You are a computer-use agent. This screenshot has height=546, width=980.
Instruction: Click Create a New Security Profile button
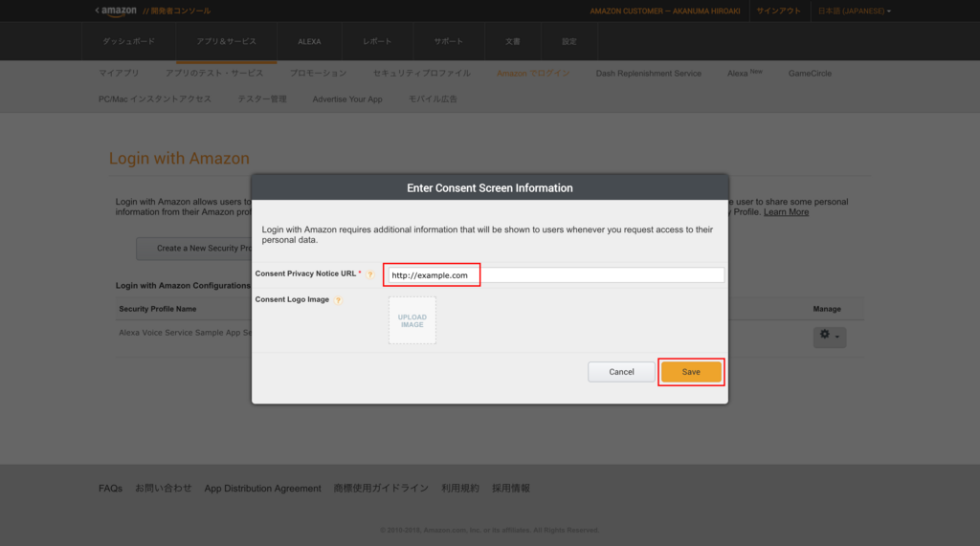194,248
